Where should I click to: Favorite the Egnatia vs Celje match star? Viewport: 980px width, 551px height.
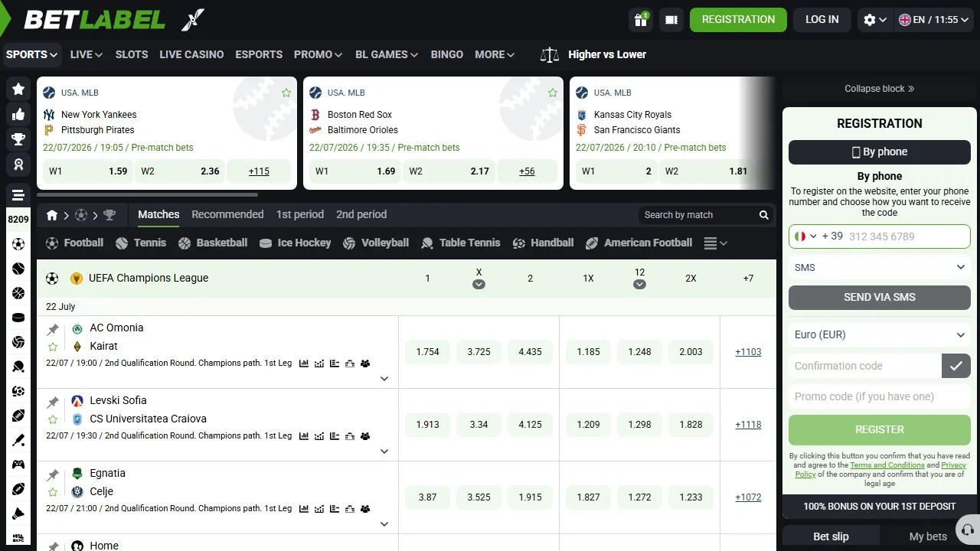click(x=53, y=492)
